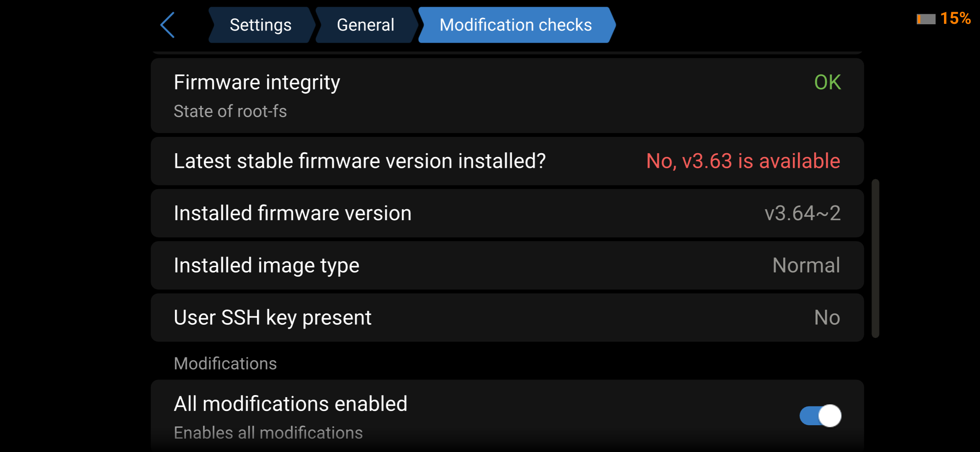Navigate to the General breadcrumb
Viewport: 980px width, 452px height.
pos(365,25)
